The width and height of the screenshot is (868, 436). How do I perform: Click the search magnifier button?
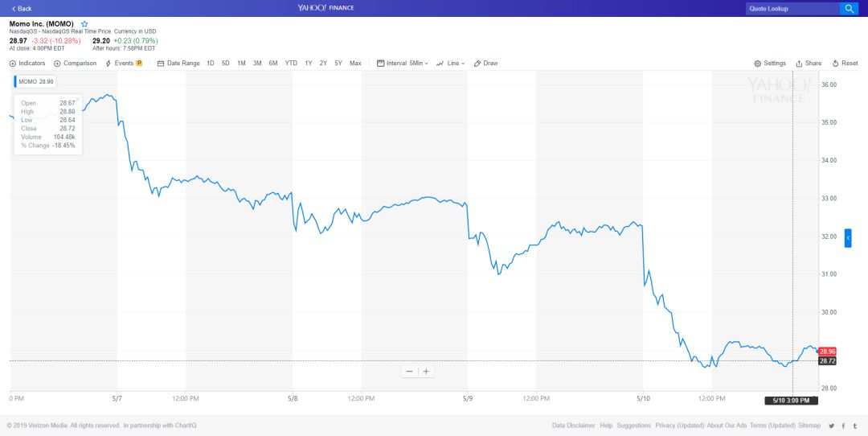click(849, 9)
